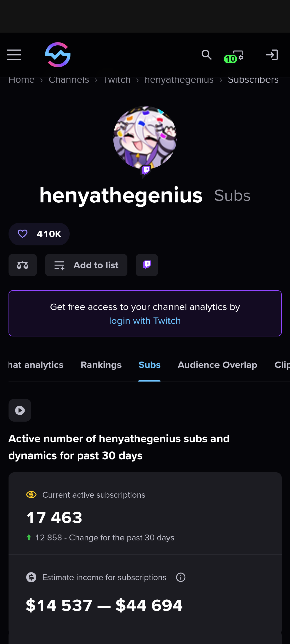This screenshot has width=290, height=644.
Task: Toggle the 410K followers heart button
Action: coord(39,234)
